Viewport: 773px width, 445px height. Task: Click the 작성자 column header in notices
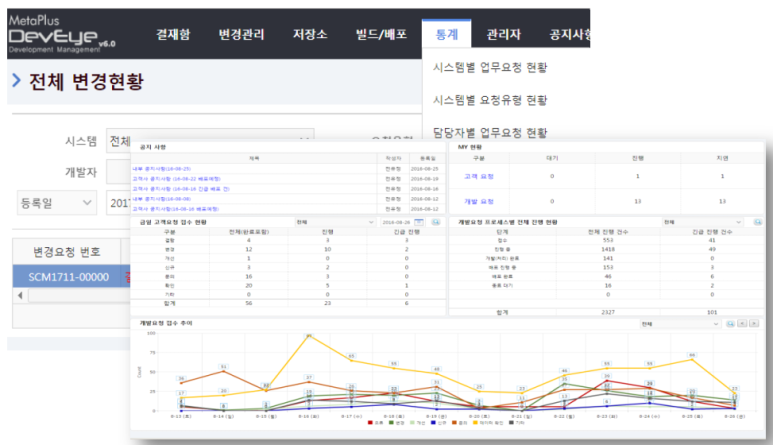(393, 158)
